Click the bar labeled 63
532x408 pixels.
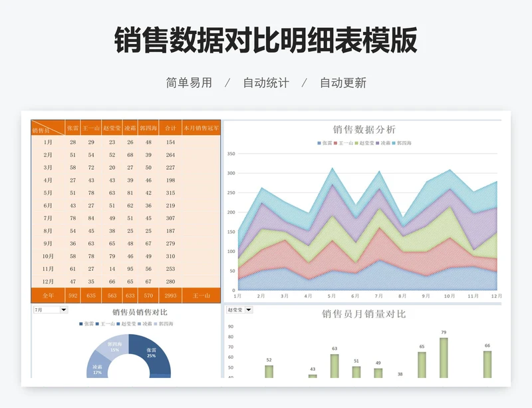tap(334, 366)
